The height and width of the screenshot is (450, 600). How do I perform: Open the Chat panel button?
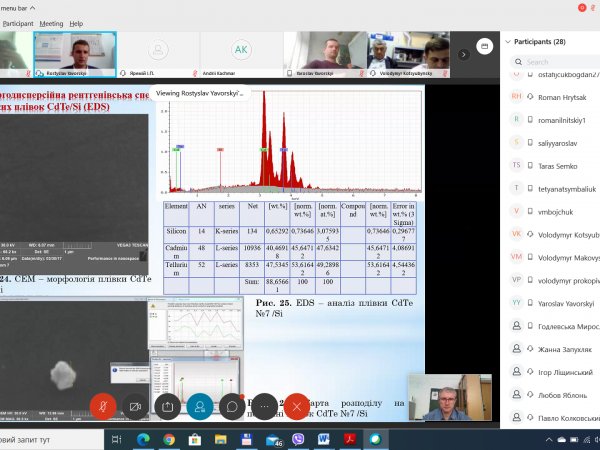click(x=234, y=406)
